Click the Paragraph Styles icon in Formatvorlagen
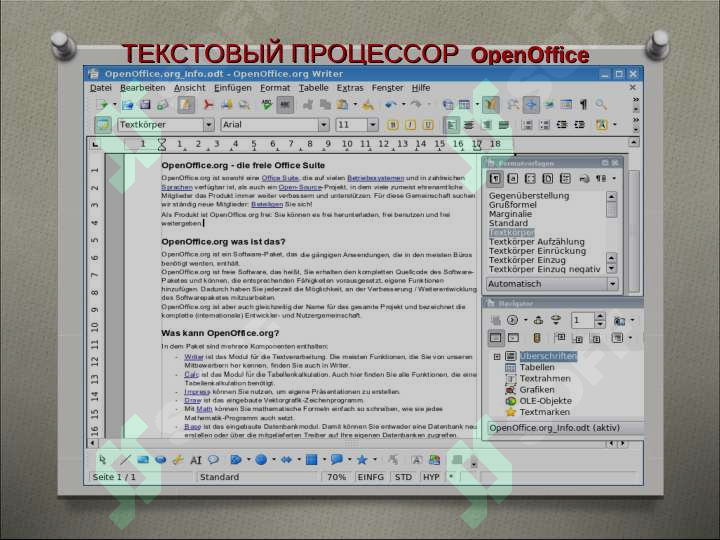The width and height of the screenshot is (720, 540). [x=495, y=178]
